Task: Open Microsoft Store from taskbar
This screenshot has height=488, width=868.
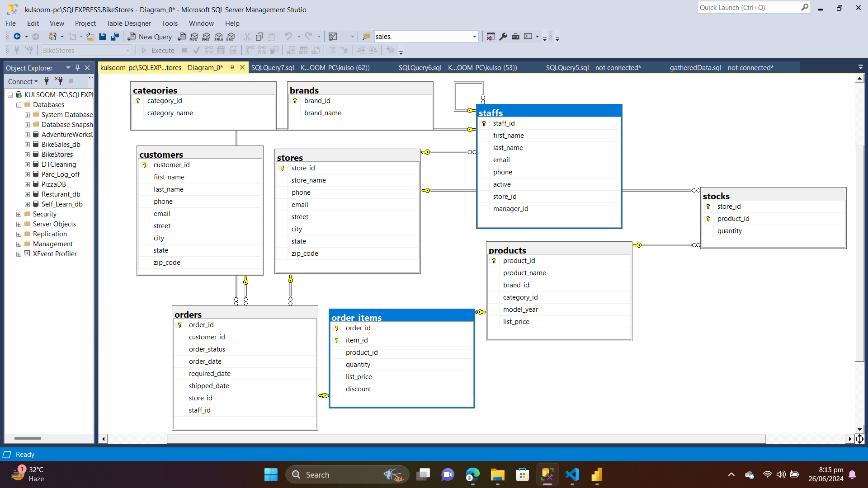Action: click(523, 474)
